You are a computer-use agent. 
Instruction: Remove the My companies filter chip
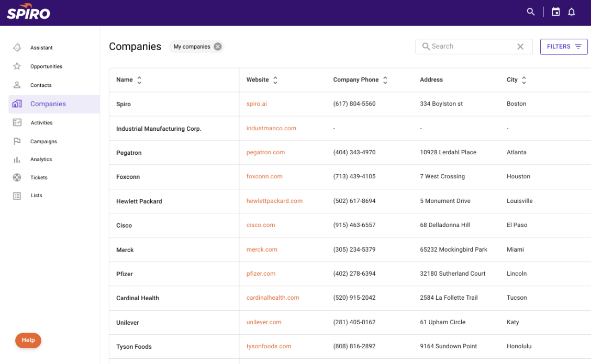pyautogui.click(x=217, y=47)
